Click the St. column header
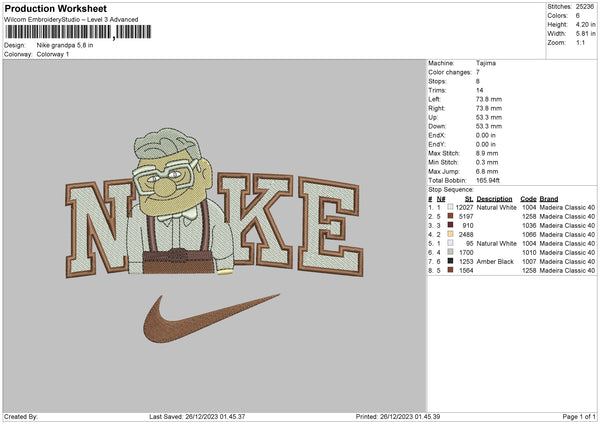 [x=469, y=199]
